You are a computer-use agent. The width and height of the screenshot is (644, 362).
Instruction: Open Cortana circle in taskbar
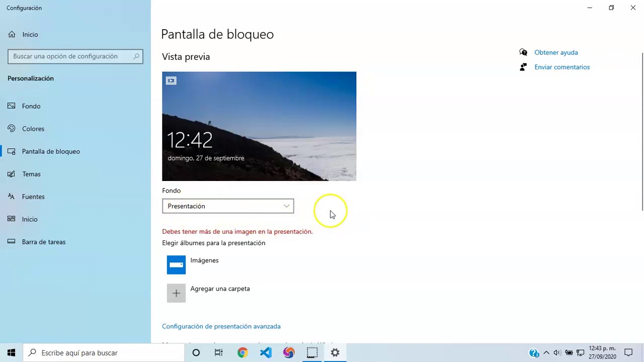(196, 353)
